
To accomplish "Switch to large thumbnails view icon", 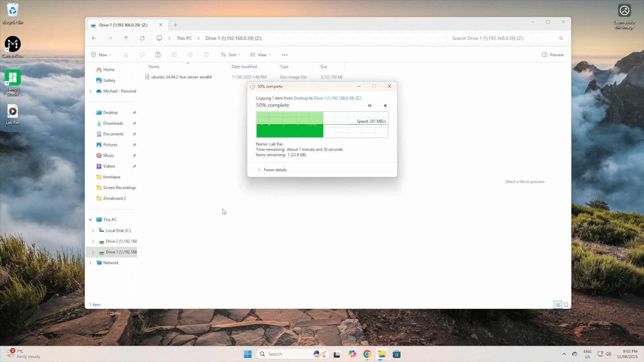I will pos(566,305).
